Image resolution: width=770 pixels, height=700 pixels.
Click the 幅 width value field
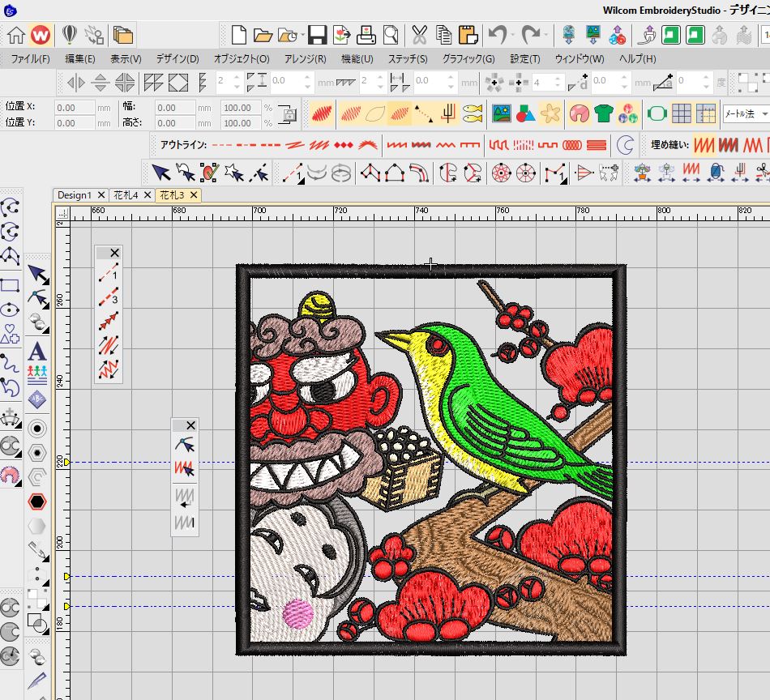click(175, 108)
